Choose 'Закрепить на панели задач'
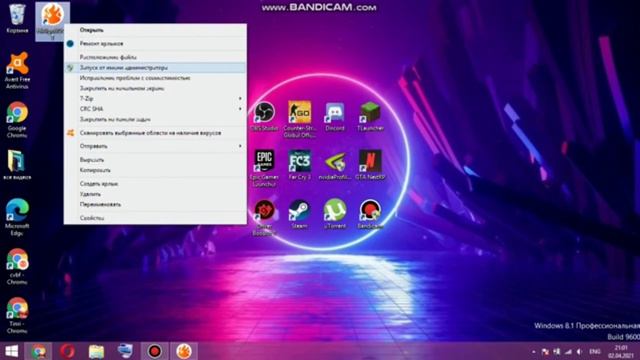Viewport: 640px width, 360px height. point(155,119)
